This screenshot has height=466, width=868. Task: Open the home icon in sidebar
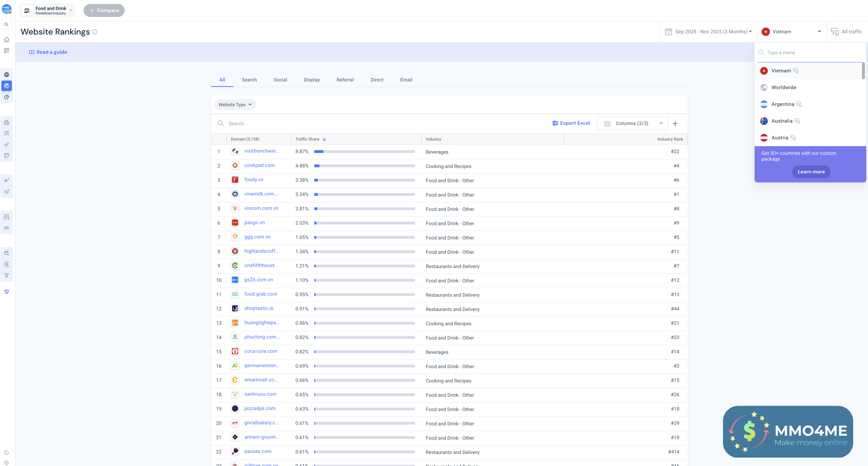coord(6,40)
